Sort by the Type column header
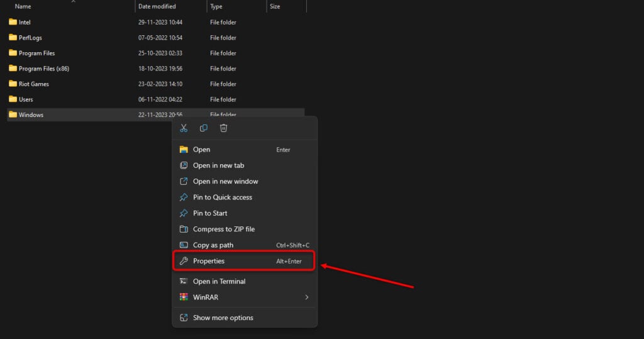 [x=216, y=6]
